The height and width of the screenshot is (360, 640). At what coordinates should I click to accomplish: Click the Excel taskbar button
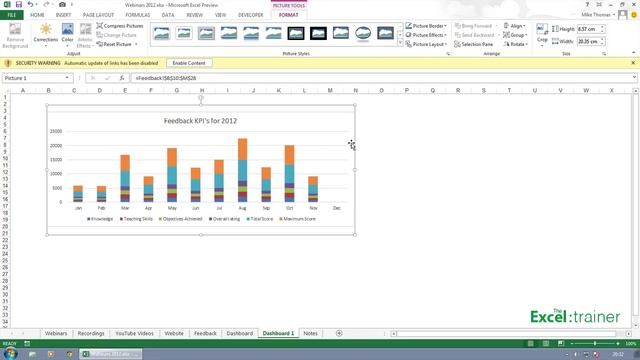pyautogui.click(x=111, y=354)
